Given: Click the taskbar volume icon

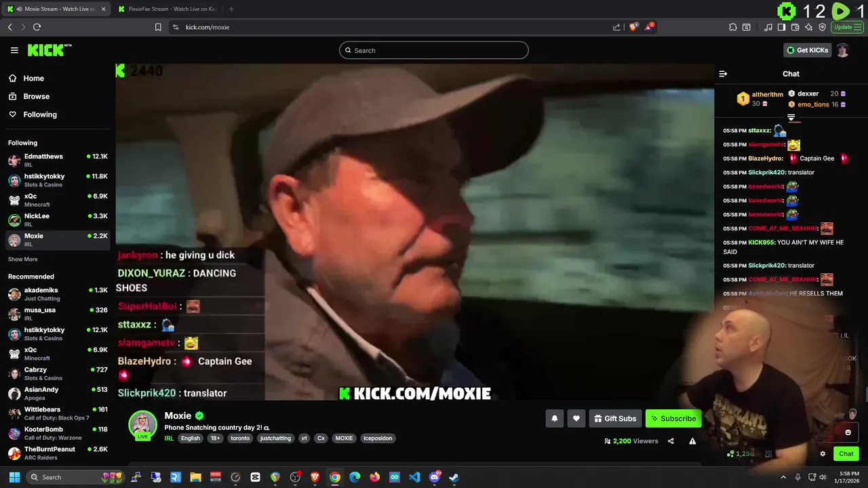Looking at the screenshot, I should tap(823, 477).
